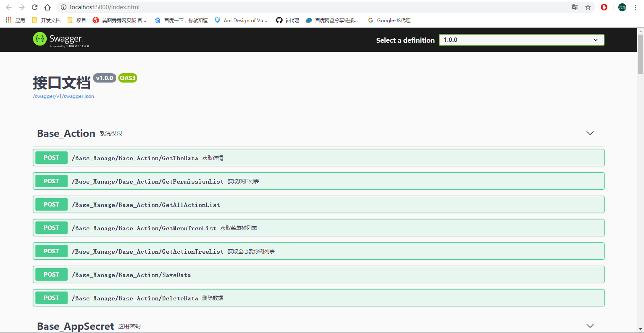
Task: Open the Chrome three-dot menu
Action: coord(635,7)
